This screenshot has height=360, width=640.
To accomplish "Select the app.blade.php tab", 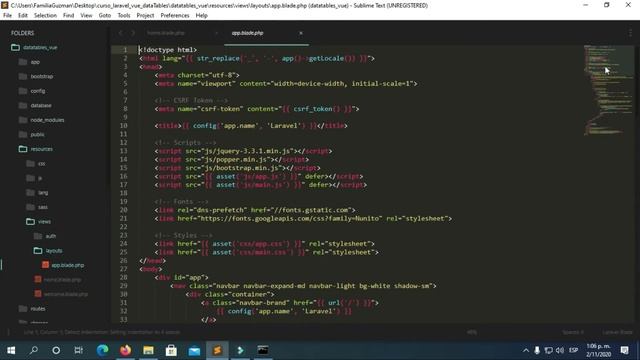I will [247, 33].
